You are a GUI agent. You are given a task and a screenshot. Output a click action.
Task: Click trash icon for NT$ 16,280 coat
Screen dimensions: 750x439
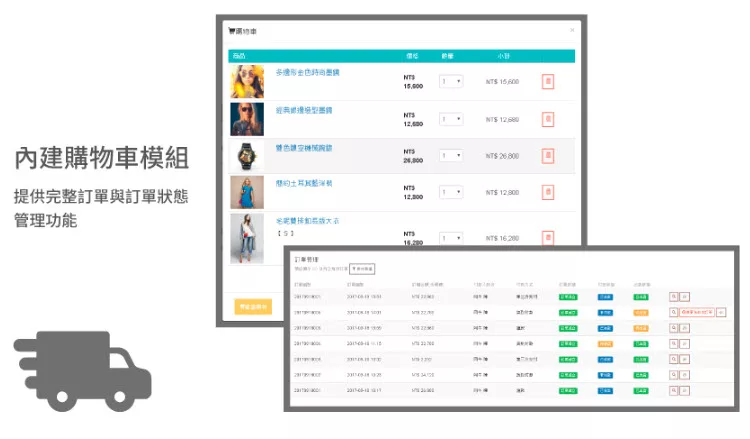pos(547,237)
